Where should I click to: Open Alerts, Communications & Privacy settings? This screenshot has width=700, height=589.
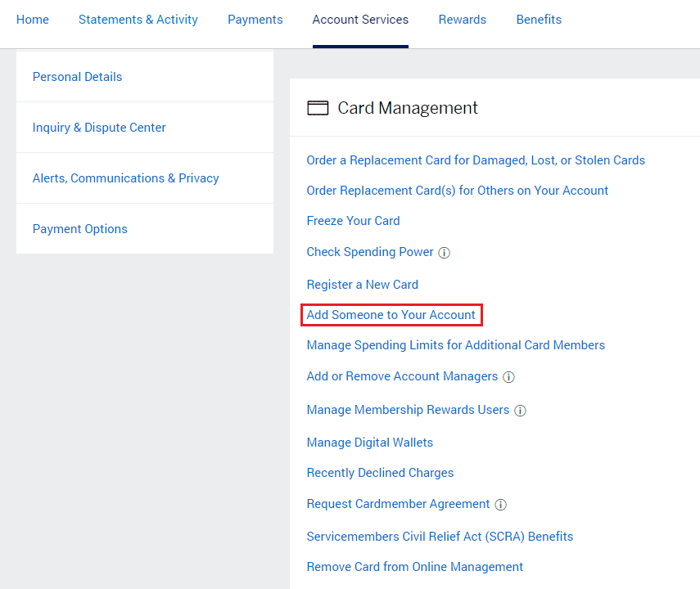[x=125, y=178]
